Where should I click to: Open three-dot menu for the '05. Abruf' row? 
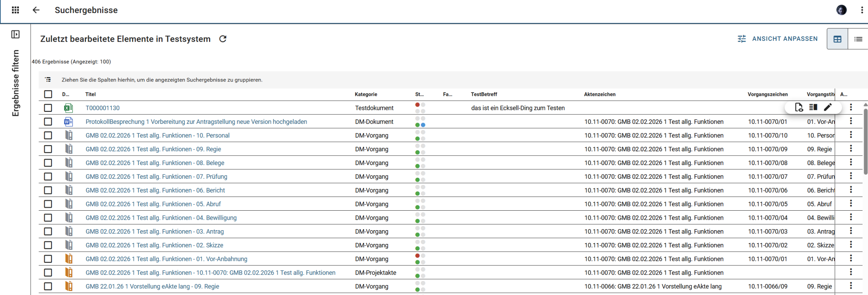[851, 204]
